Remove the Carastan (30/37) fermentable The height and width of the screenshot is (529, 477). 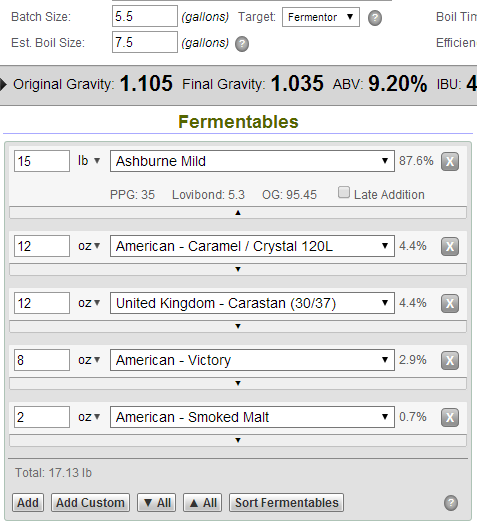[450, 304]
